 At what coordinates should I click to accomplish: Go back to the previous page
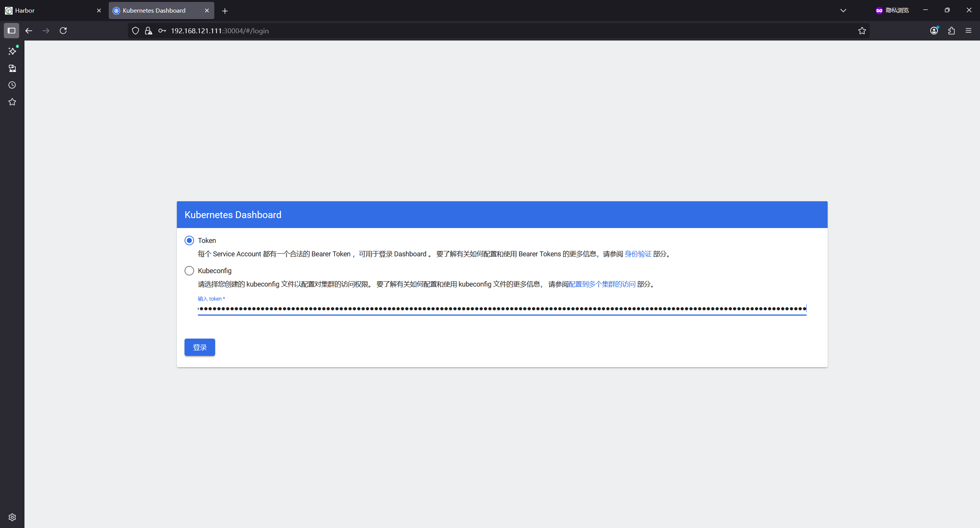coord(29,31)
